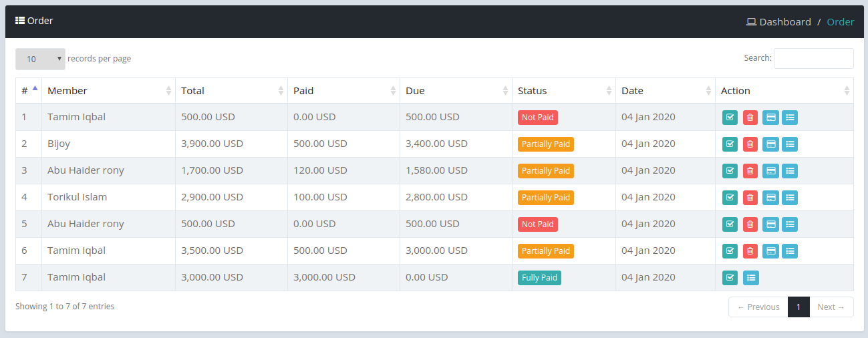
Task: Open the records per page dropdown
Action: pyautogui.click(x=40, y=59)
